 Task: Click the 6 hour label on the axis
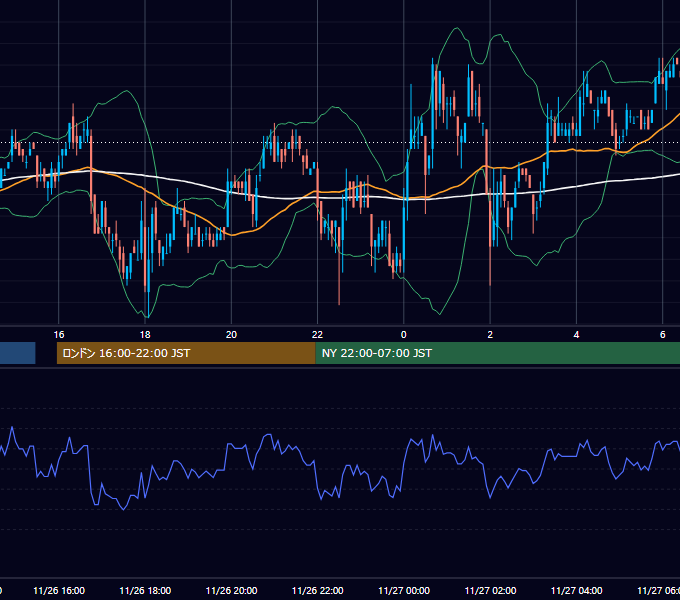click(x=663, y=335)
